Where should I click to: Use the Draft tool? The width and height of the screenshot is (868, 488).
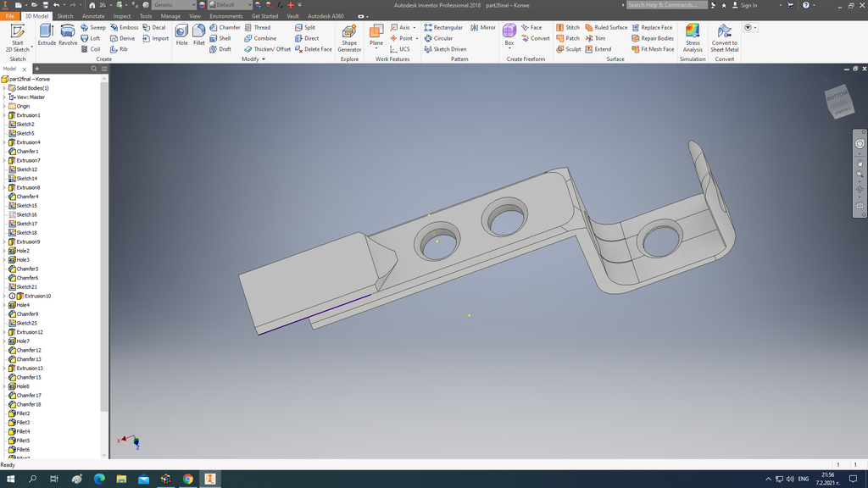click(220, 49)
